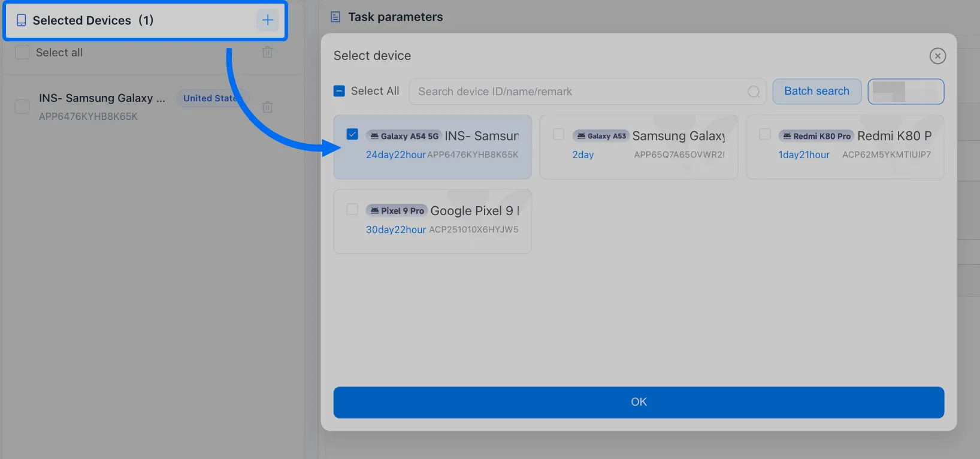Click the 2day remaining time on the Galaxy A53 card
This screenshot has height=459, width=980.
583,155
